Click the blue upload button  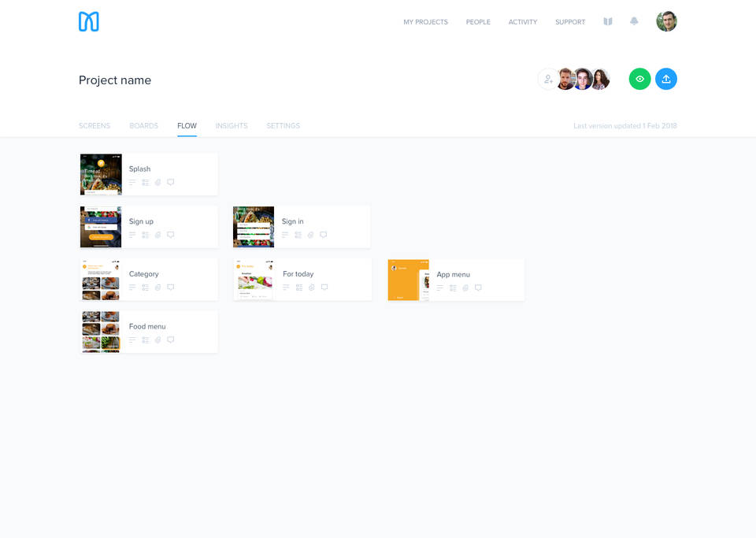click(666, 79)
